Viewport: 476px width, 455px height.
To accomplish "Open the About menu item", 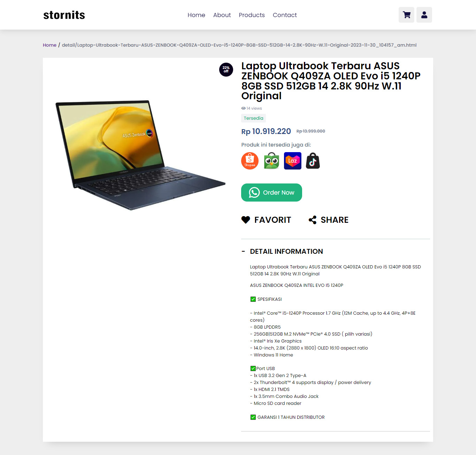I will pyautogui.click(x=222, y=15).
